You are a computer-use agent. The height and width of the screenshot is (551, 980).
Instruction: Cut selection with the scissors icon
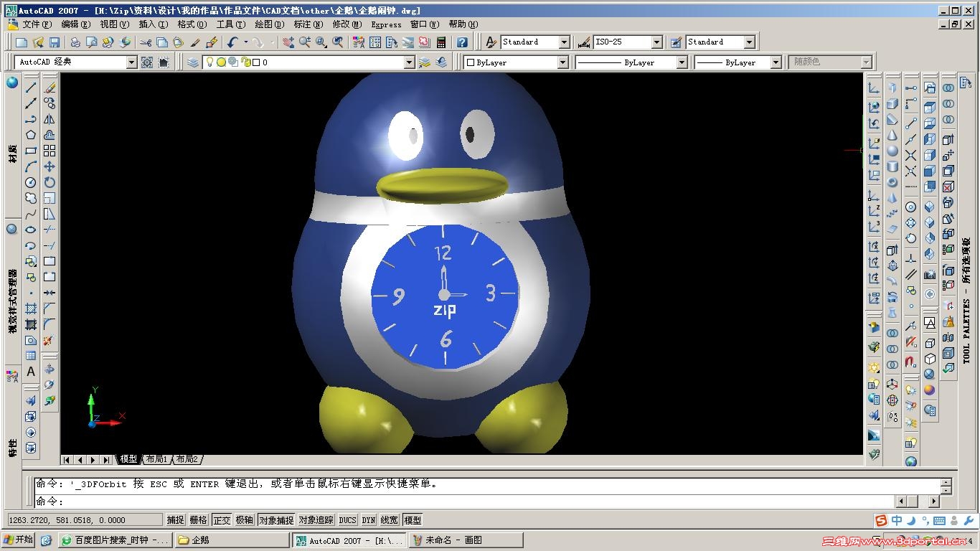(146, 42)
